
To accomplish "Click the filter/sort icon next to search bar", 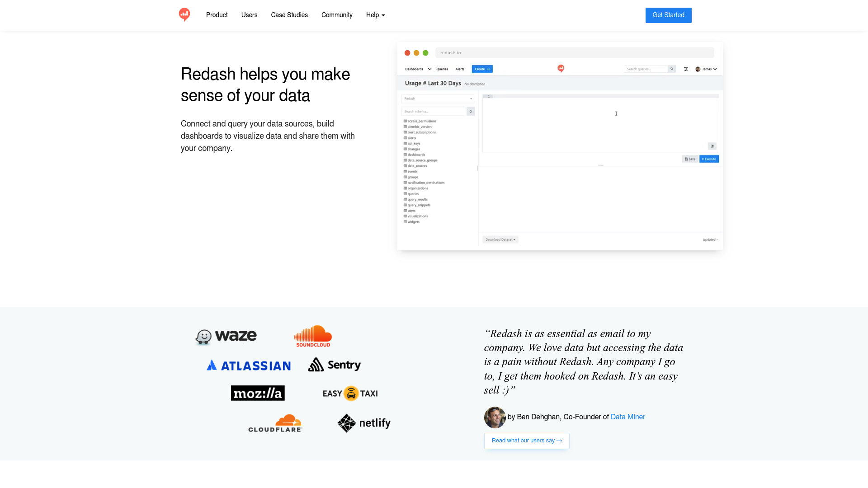I will coord(685,69).
